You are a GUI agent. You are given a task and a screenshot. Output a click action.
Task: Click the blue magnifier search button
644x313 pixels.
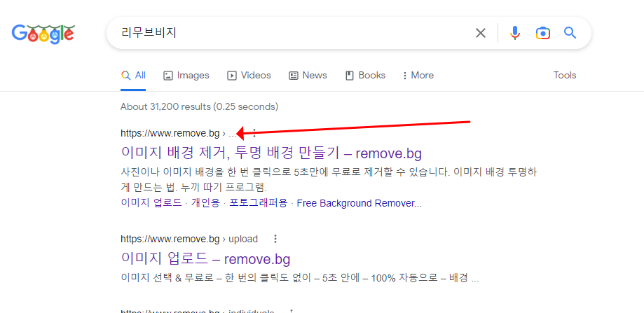pyautogui.click(x=570, y=33)
